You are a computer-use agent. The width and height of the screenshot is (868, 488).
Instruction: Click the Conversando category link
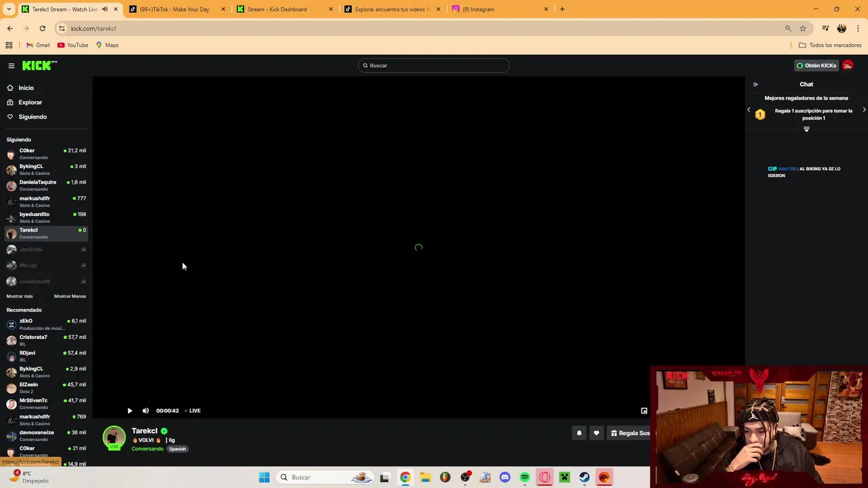(x=147, y=449)
